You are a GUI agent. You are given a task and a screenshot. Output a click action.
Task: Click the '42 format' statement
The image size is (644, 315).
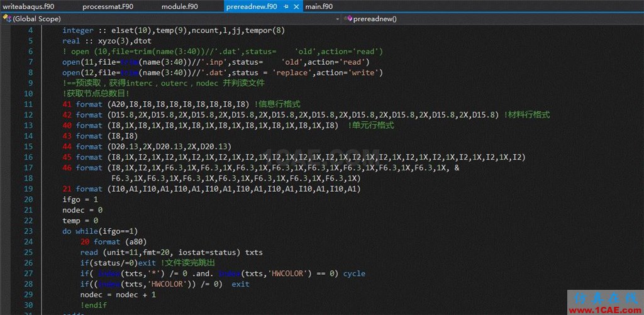pos(281,115)
